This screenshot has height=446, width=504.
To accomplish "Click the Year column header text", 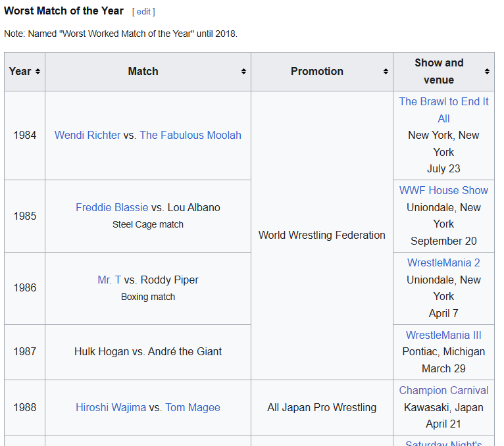I will [x=20, y=71].
